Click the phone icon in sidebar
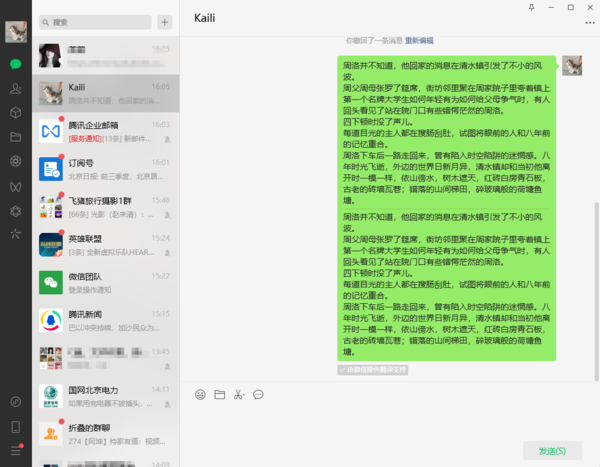The height and width of the screenshot is (467, 600). point(16,427)
